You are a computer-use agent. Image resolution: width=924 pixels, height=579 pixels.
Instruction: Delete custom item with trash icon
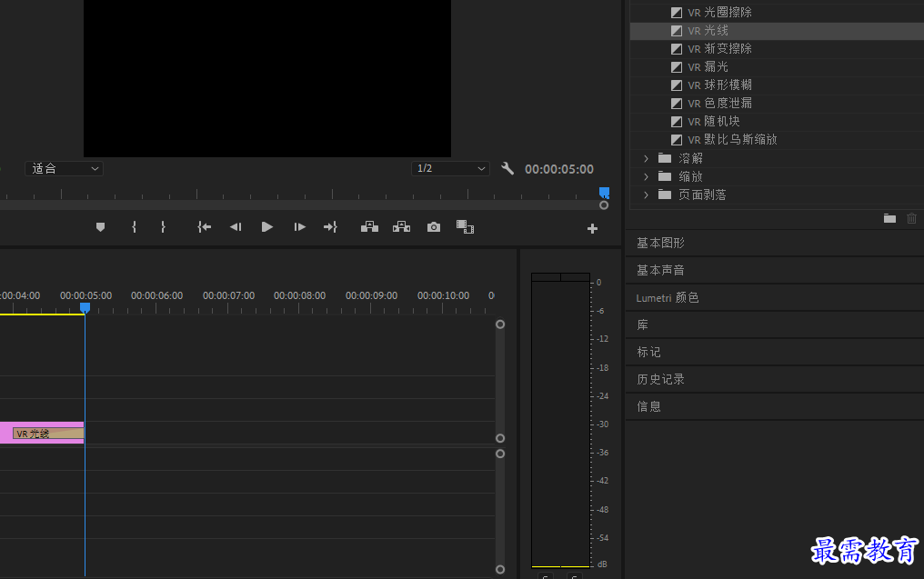point(911,218)
